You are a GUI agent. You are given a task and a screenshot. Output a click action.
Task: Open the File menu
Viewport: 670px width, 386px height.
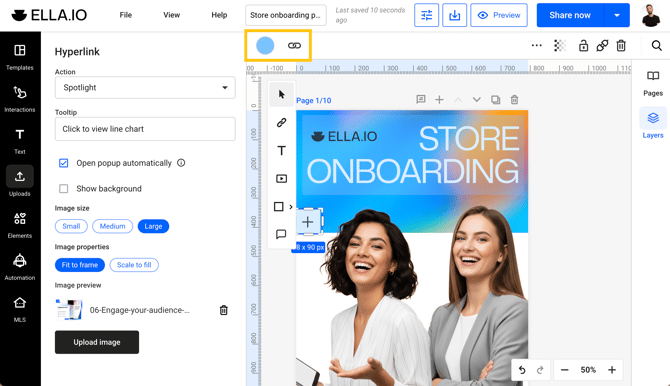coord(126,15)
